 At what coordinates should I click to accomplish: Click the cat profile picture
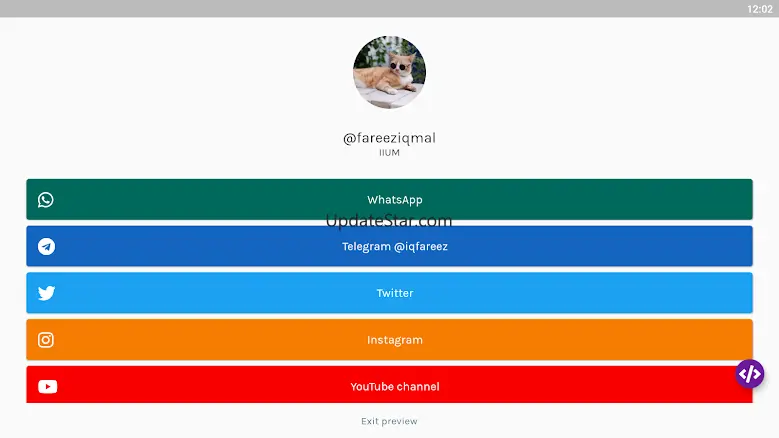click(390, 72)
